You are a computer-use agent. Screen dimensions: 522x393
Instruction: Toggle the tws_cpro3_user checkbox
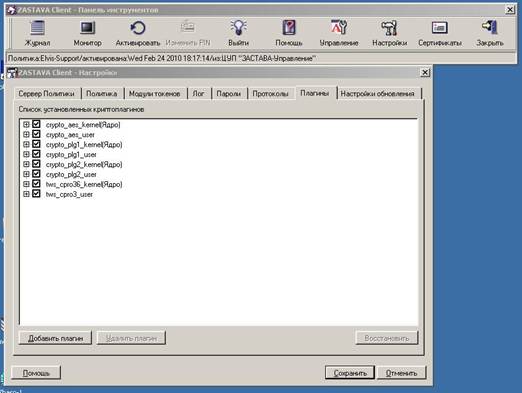pos(36,194)
